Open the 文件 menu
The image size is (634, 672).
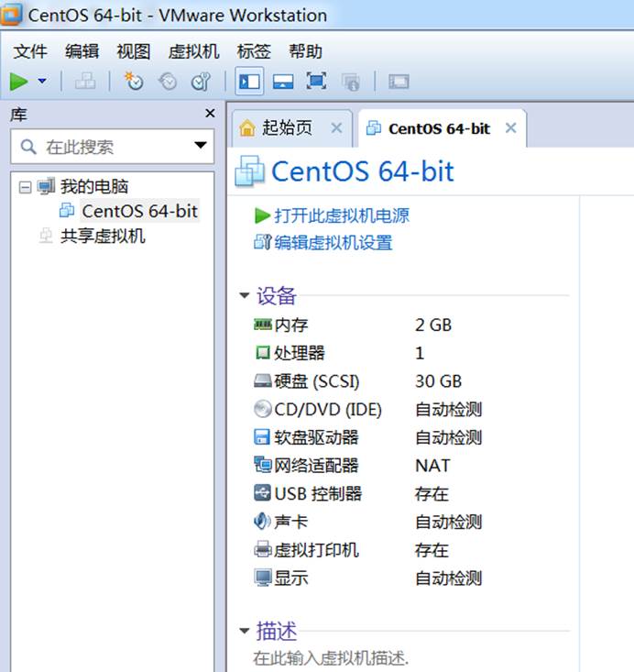pyautogui.click(x=30, y=51)
